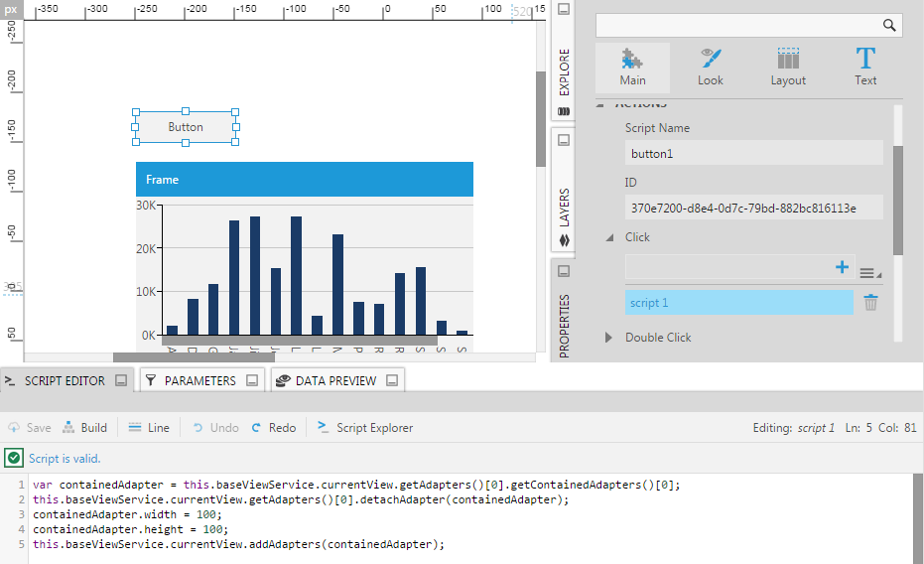Open the Layers panel
924x564 pixels.
pos(564,208)
